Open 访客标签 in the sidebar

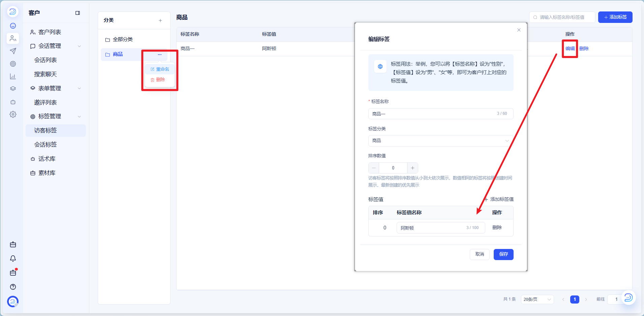[x=56, y=131]
